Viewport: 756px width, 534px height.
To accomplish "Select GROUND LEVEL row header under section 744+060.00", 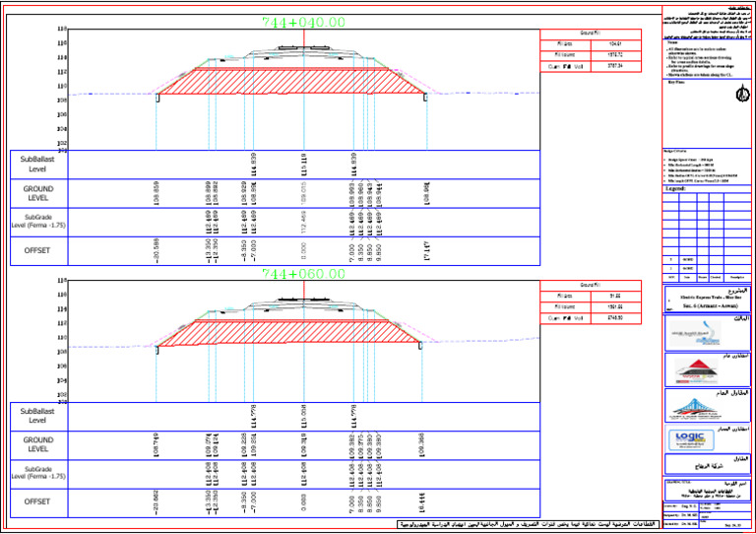I will coord(38,444).
